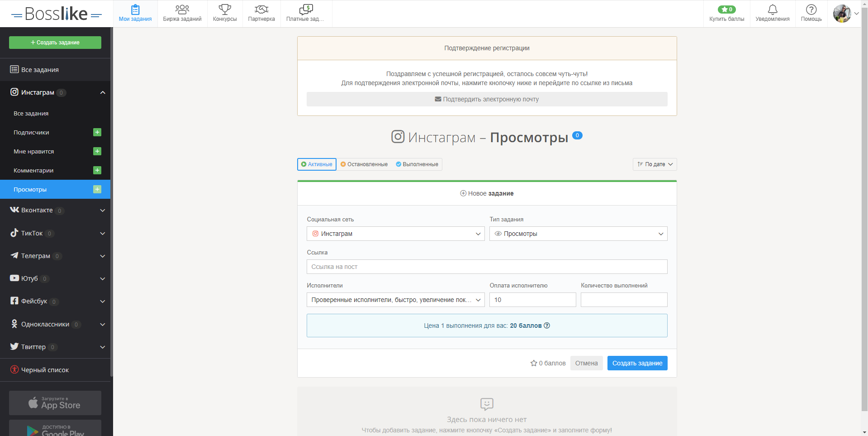Open the По дате sort dropdown
Screen dimensions: 868x436
pos(655,164)
